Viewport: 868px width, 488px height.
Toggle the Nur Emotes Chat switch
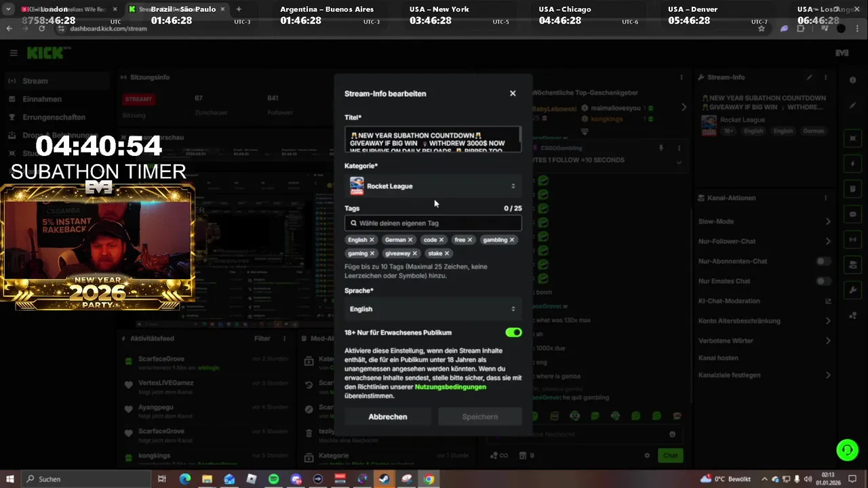point(823,281)
